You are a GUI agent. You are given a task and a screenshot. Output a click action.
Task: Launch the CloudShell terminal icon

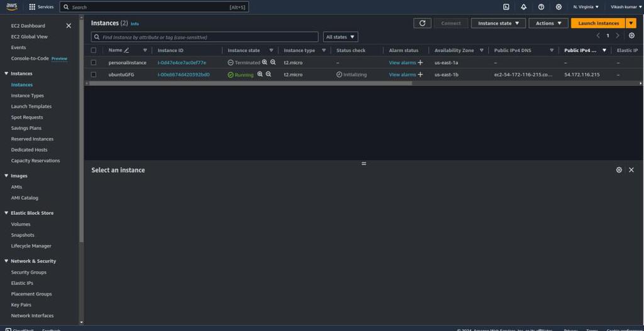click(x=506, y=7)
